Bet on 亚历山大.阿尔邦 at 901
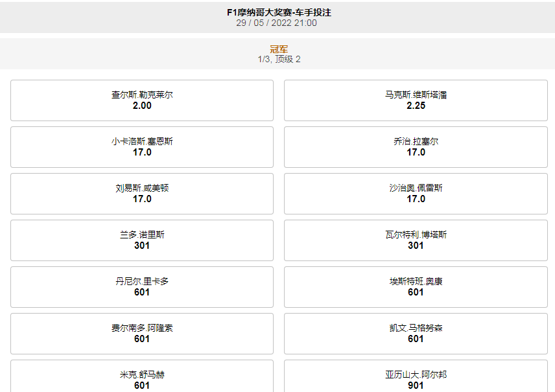Image resolution: width=555 pixels, height=392 pixels. click(416, 379)
